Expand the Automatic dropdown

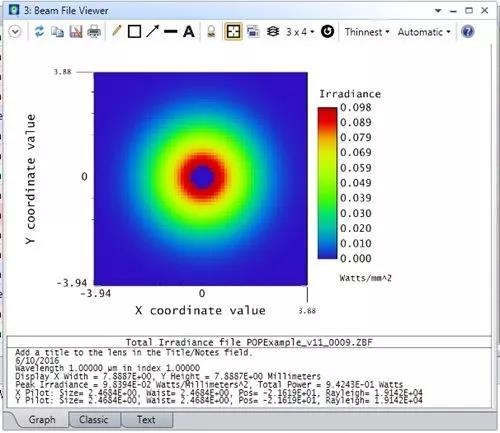point(424,32)
